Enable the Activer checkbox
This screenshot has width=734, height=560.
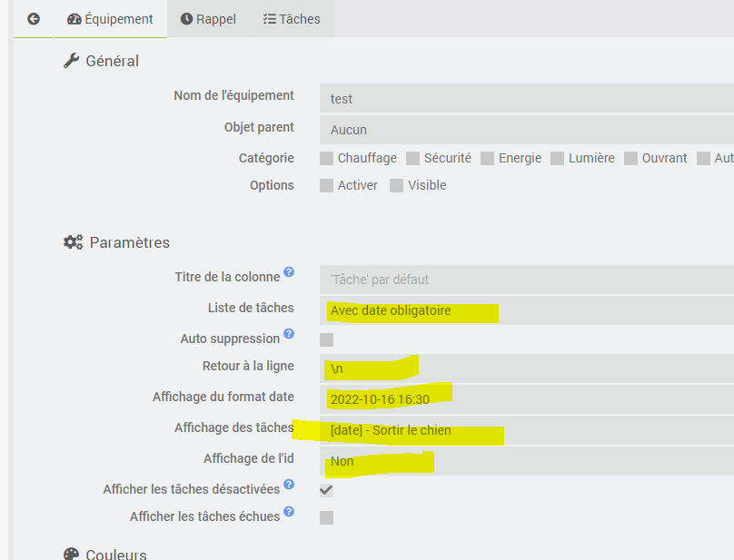(327, 186)
